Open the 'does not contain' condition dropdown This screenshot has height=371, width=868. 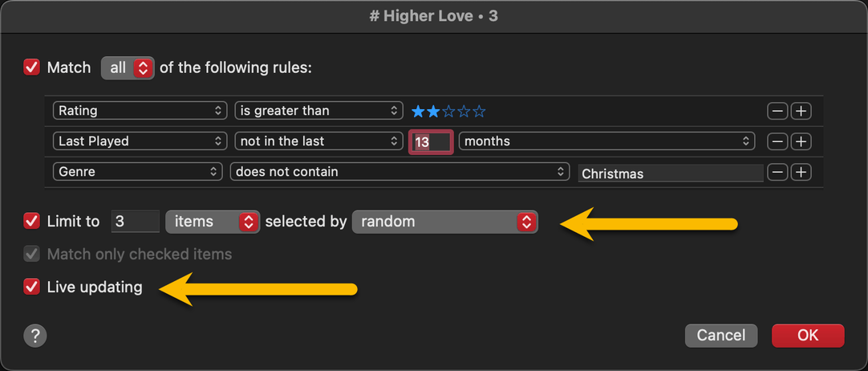399,172
